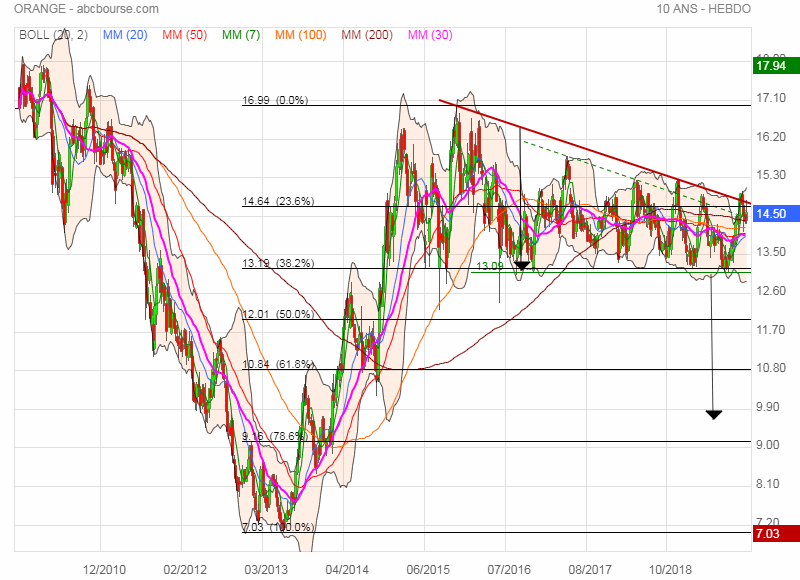Click the 02/2012 date axis label
Image resolution: width=800 pixels, height=580 pixels.
pos(185,569)
